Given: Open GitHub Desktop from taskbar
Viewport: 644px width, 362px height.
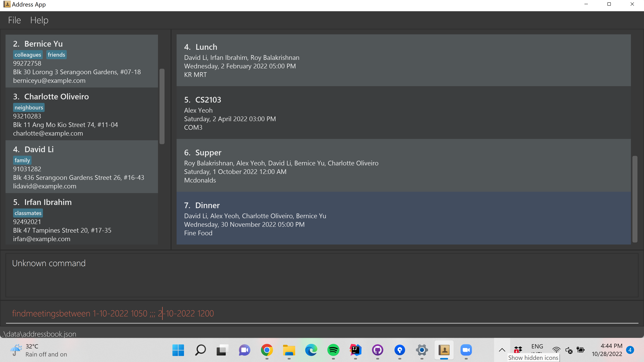Looking at the screenshot, I should pos(378,350).
